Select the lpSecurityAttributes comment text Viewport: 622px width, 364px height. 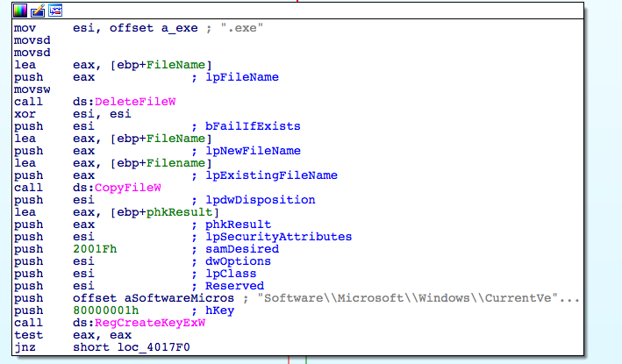(x=278, y=237)
